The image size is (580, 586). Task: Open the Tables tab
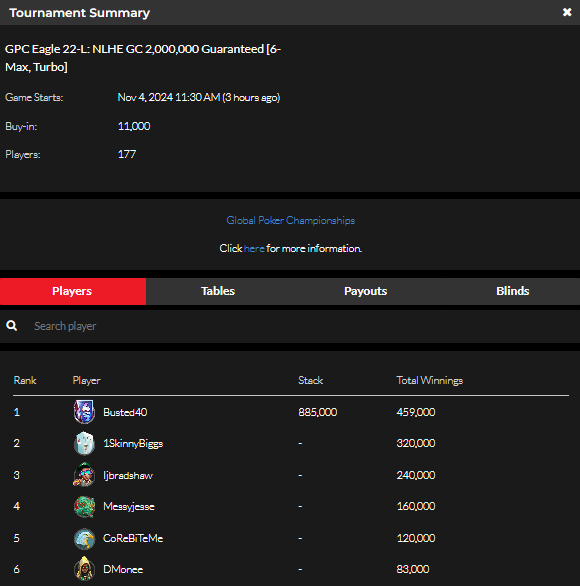pyautogui.click(x=218, y=291)
